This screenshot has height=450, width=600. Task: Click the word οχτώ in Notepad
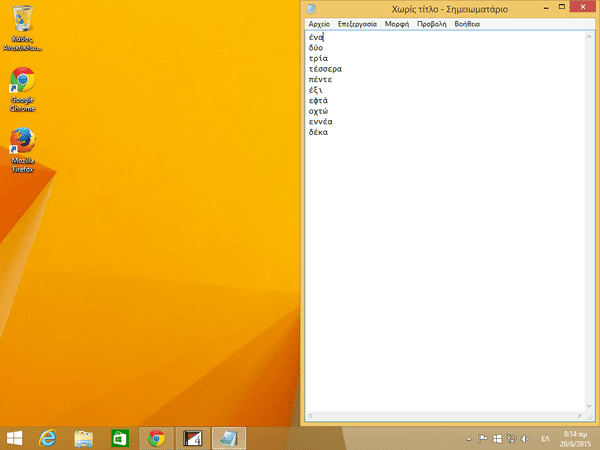(318, 111)
